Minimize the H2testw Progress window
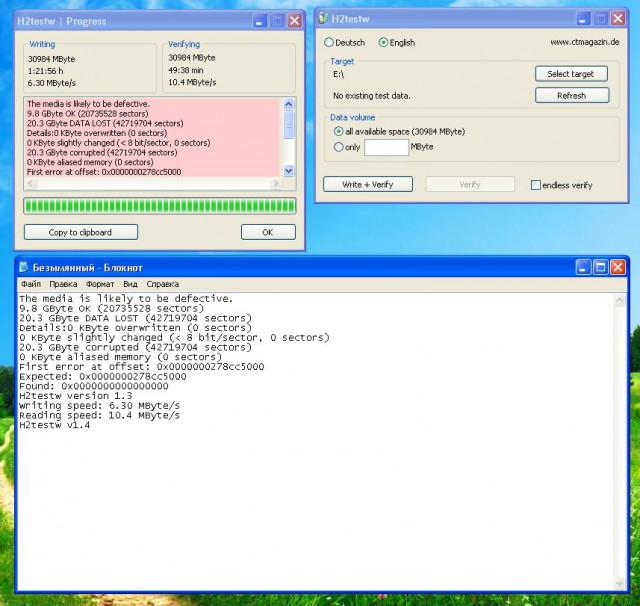The image size is (640, 606). [259, 21]
